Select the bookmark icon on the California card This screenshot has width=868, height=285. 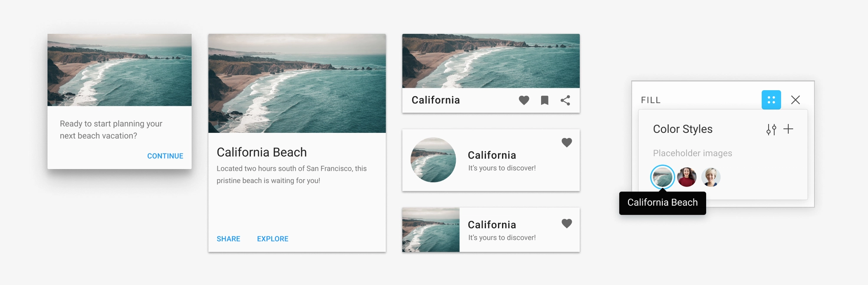click(x=545, y=100)
